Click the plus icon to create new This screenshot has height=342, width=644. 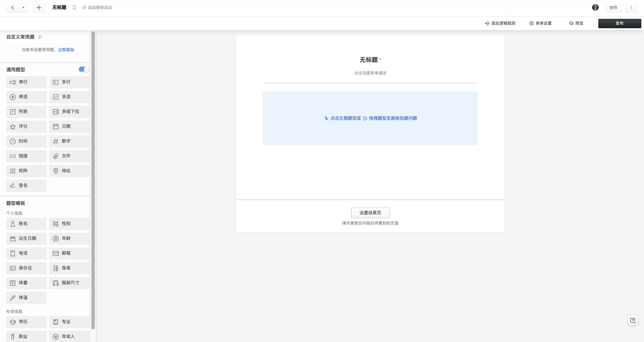39,7
